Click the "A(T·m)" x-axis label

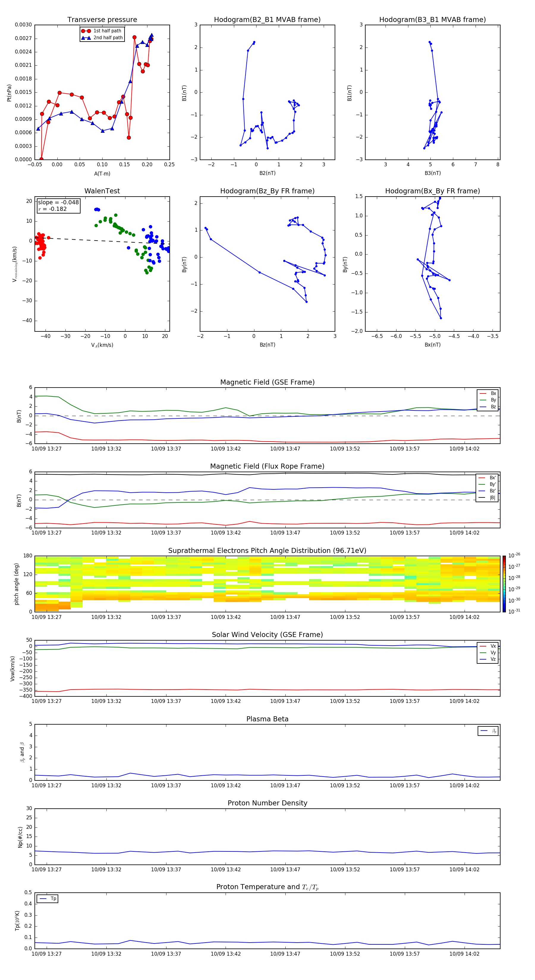(x=102, y=174)
